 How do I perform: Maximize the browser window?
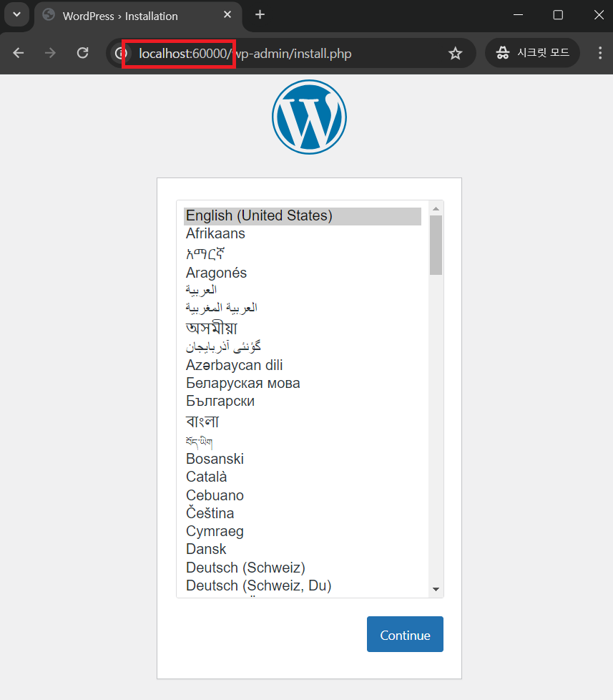coord(558,15)
